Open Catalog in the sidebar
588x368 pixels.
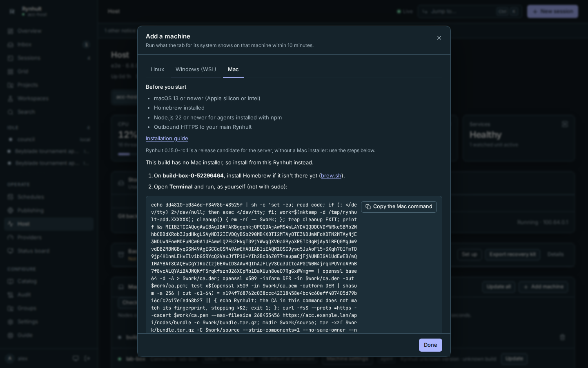click(x=49, y=281)
